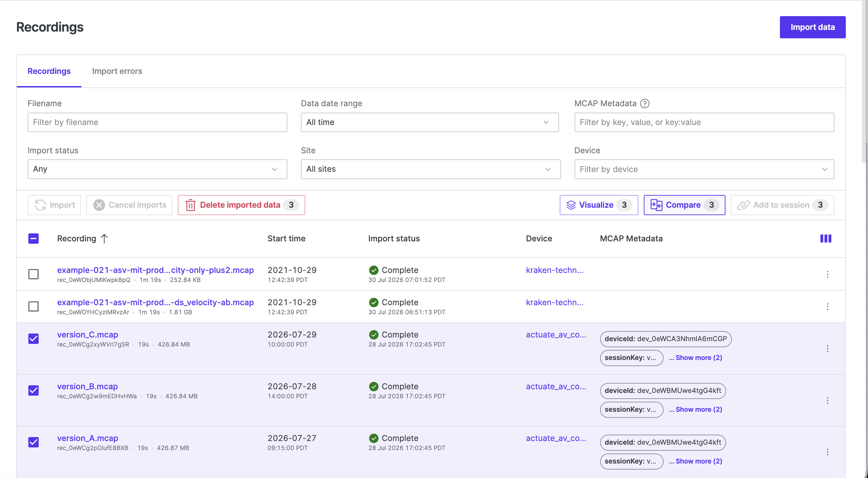Open the version_B.mcap recording link

coord(87,387)
